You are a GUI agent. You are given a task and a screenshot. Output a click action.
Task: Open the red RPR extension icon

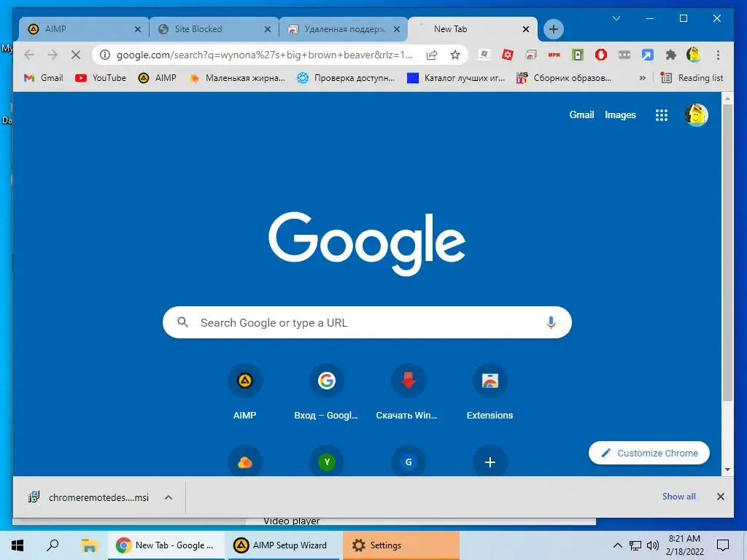pyautogui.click(x=554, y=55)
